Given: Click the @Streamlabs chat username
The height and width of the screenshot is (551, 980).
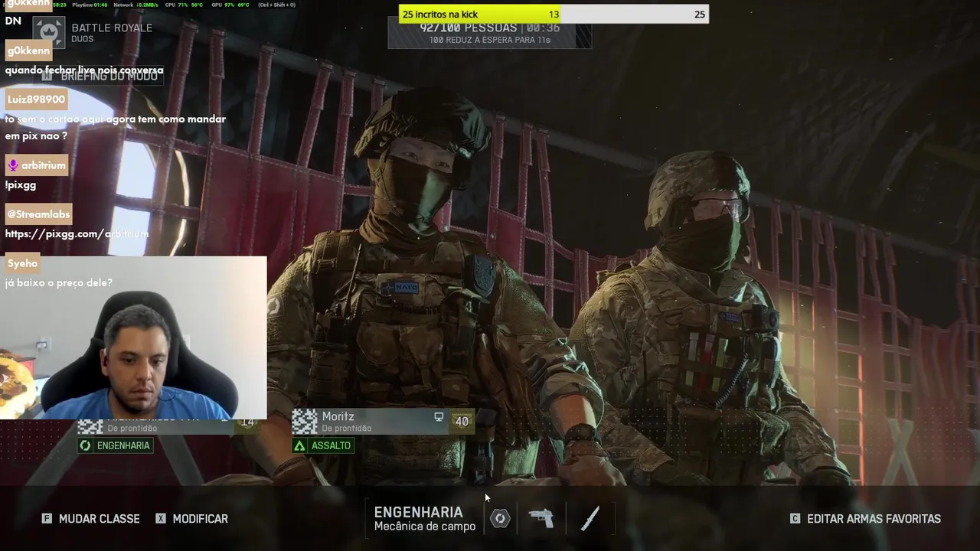Looking at the screenshot, I should point(38,214).
